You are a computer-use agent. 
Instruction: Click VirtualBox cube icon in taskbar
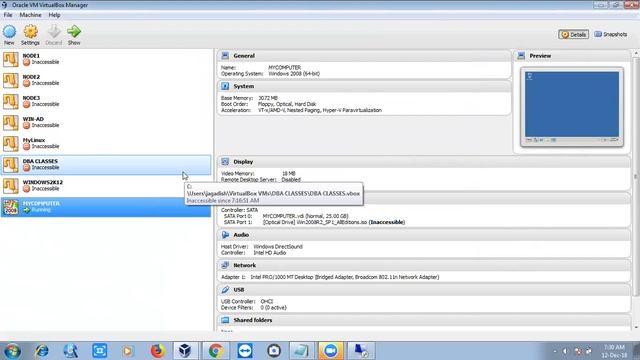[x=185, y=351]
